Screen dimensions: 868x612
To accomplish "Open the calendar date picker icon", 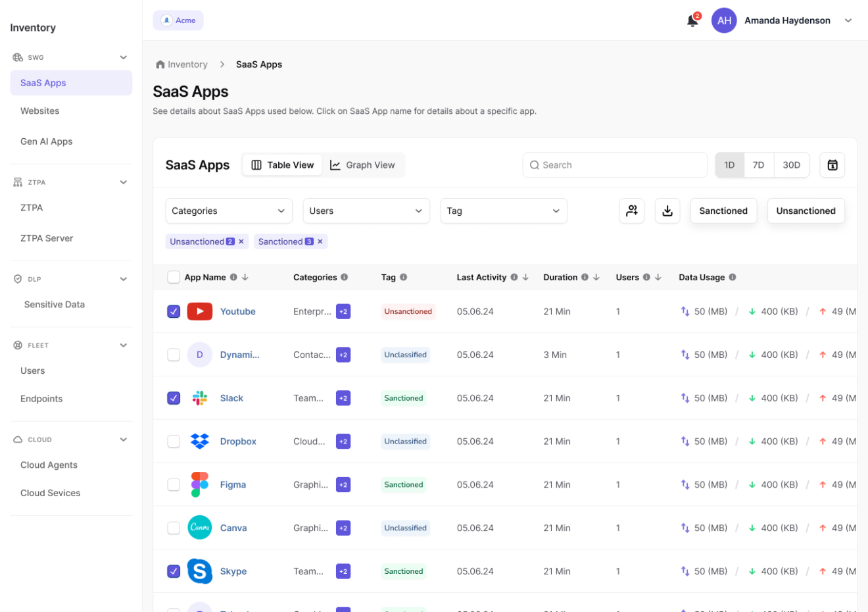I will click(832, 165).
